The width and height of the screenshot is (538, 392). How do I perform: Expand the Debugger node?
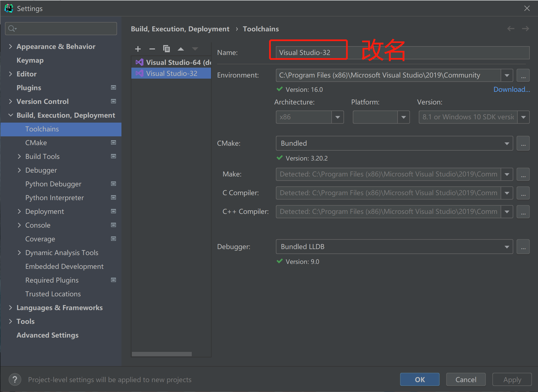[19, 170]
